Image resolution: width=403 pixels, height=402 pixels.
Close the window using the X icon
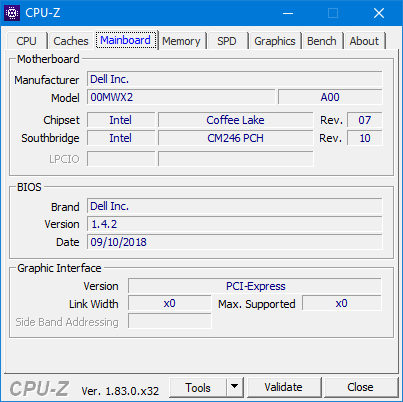[x=379, y=13]
